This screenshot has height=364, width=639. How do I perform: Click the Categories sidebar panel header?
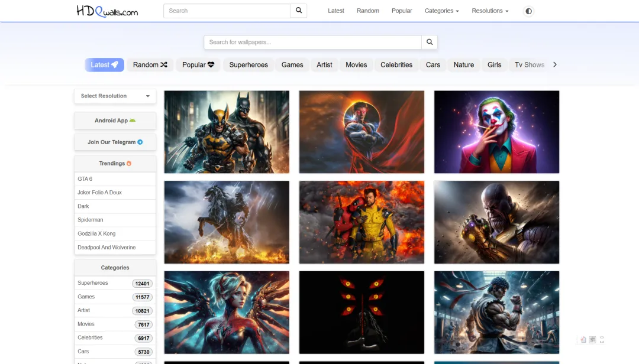pos(115,268)
